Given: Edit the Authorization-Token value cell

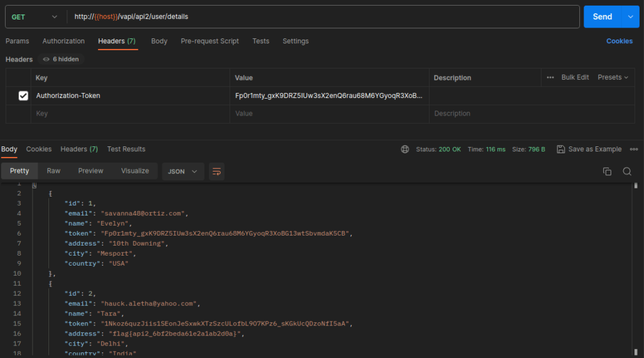Looking at the screenshot, I should (x=329, y=95).
